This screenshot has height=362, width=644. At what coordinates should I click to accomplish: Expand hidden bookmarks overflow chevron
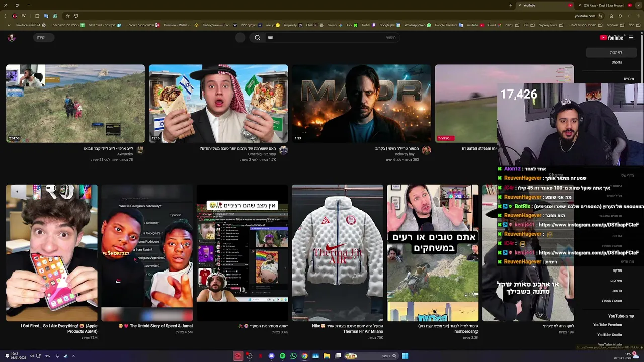pyautogui.click(x=9, y=25)
